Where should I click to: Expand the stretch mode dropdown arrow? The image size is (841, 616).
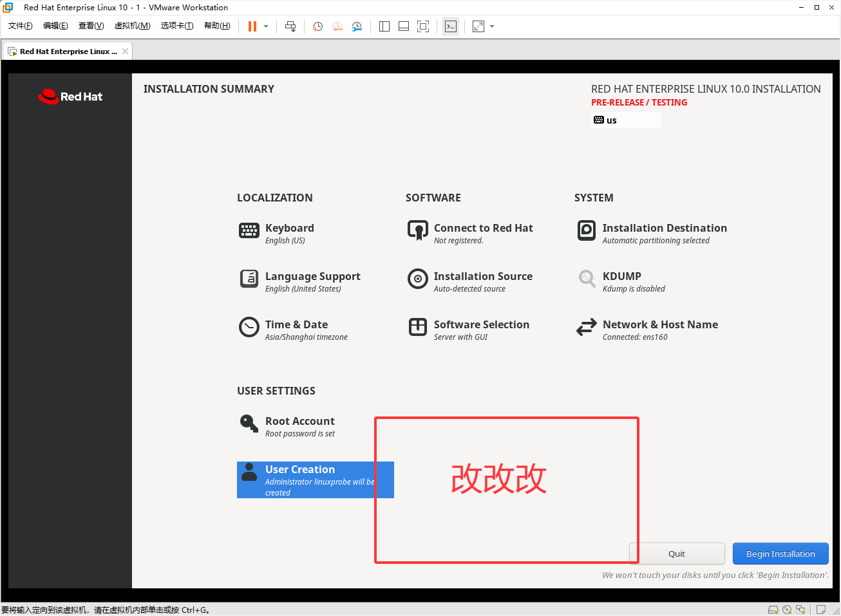click(492, 26)
